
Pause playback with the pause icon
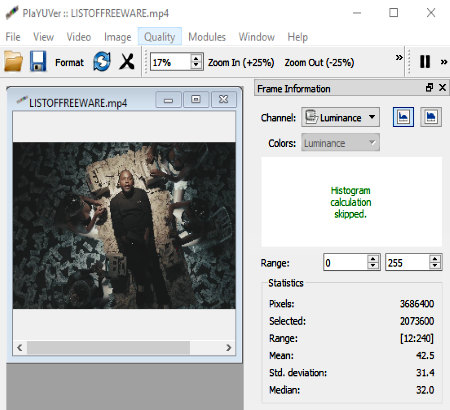[x=425, y=62]
